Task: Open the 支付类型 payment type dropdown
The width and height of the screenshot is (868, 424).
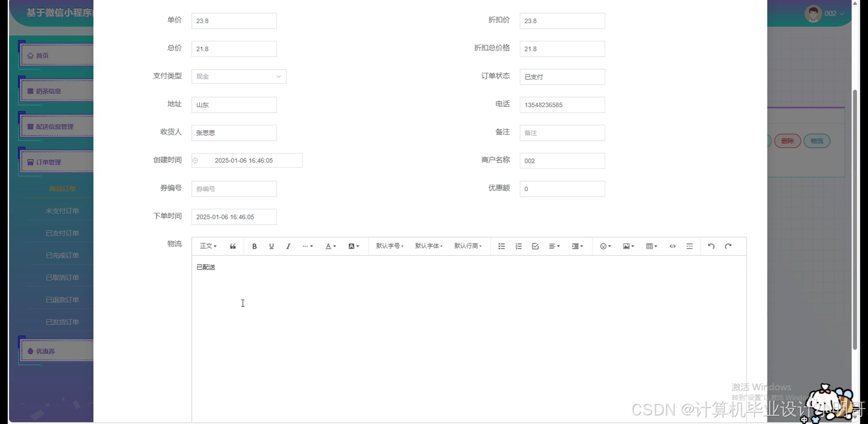Action: 239,76
